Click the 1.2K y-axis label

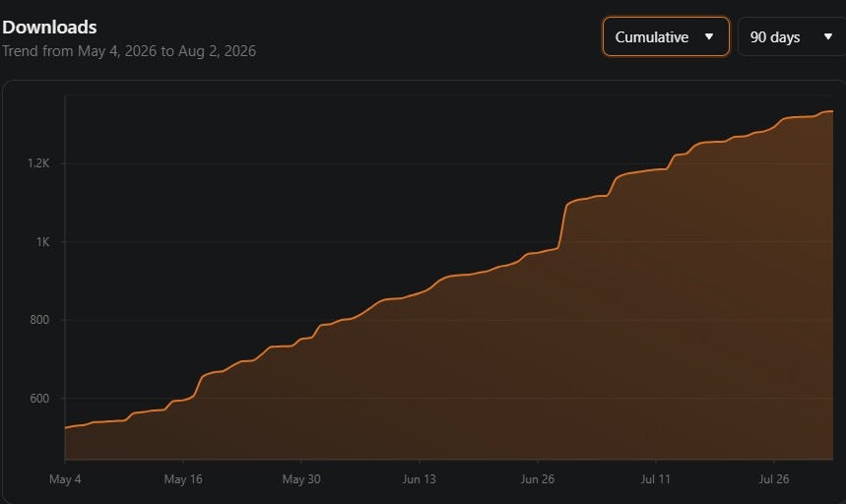[38, 163]
